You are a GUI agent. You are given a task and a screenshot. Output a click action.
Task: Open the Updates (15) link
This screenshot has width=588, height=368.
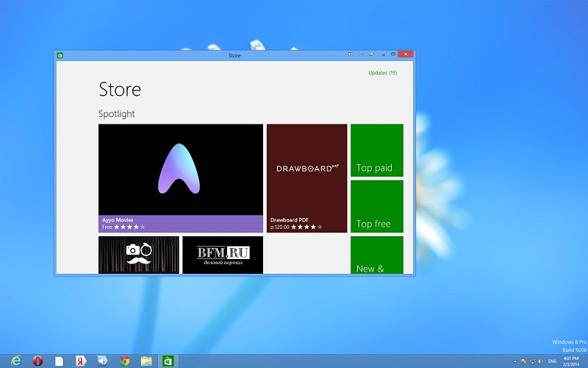[382, 73]
